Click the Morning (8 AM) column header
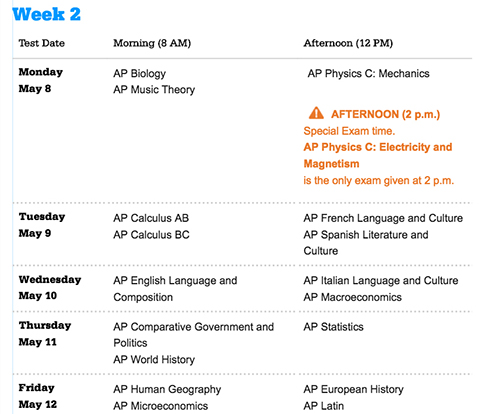The height and width of the screenshot is (414, 500). 152,43
